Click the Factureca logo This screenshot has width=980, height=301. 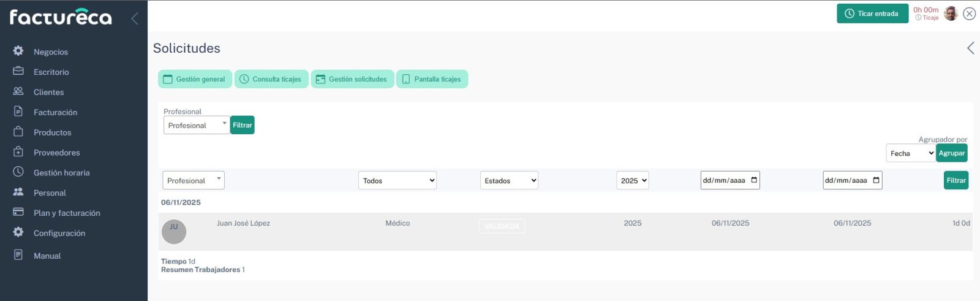point(61,17)
